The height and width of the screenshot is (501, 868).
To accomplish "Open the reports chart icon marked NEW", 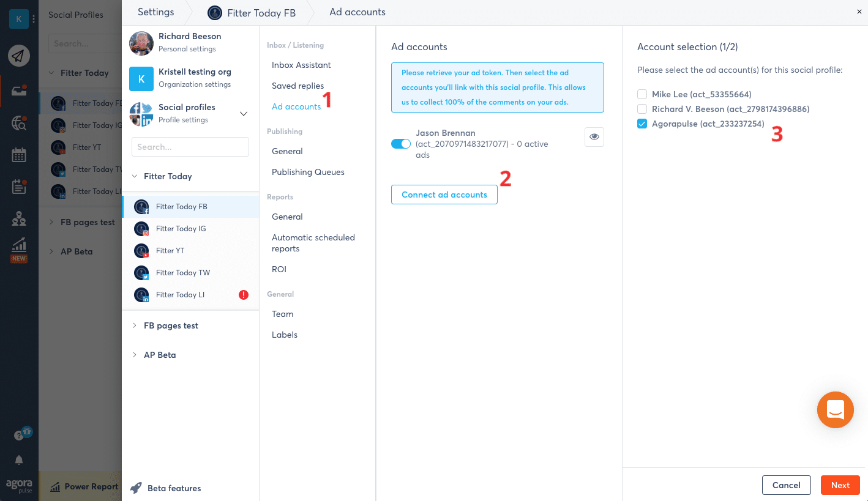I will tap(19, 250).
